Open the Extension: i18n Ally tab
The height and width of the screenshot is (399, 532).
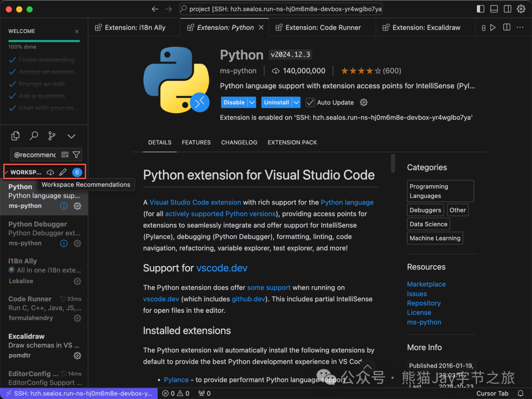134,28
